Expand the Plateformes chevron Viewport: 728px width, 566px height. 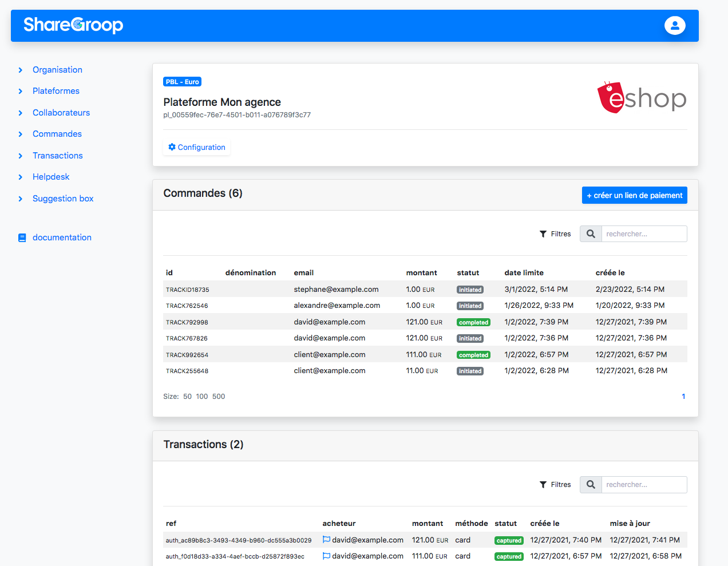coord(21,91)
